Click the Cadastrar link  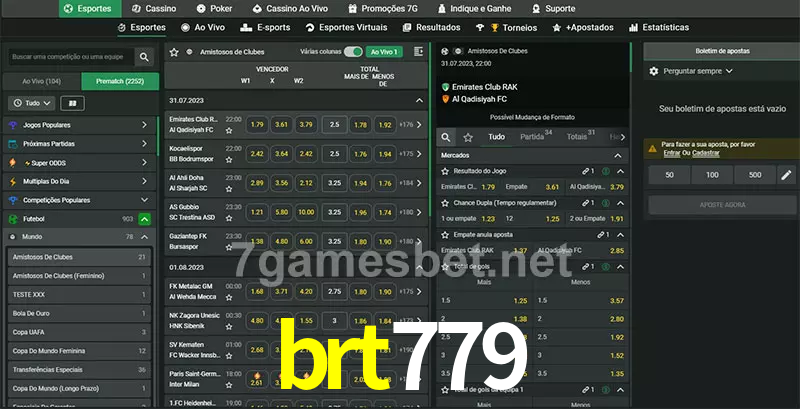706,153
